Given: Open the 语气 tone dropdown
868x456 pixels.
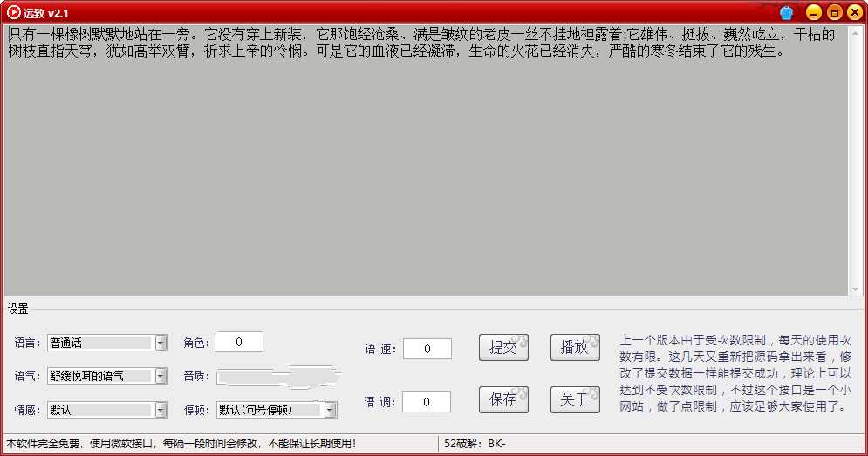Looking at the screenshot, I should [161, 376].
